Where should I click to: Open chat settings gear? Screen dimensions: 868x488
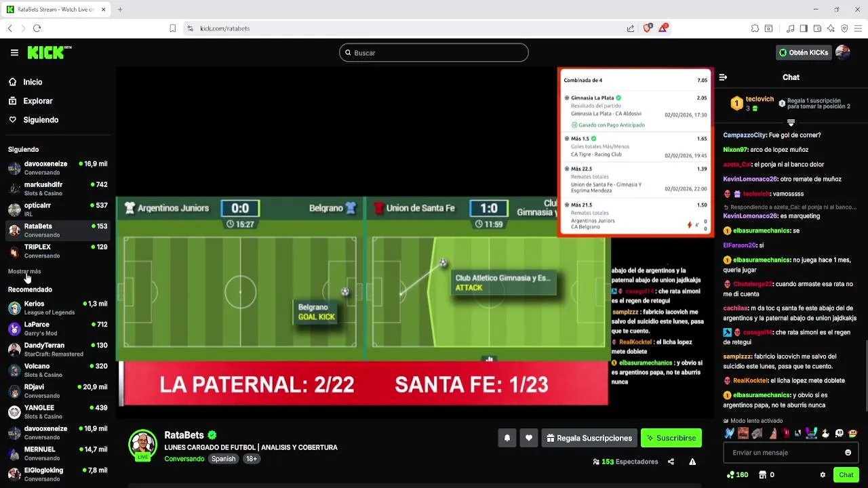click(x=823, y=475)
